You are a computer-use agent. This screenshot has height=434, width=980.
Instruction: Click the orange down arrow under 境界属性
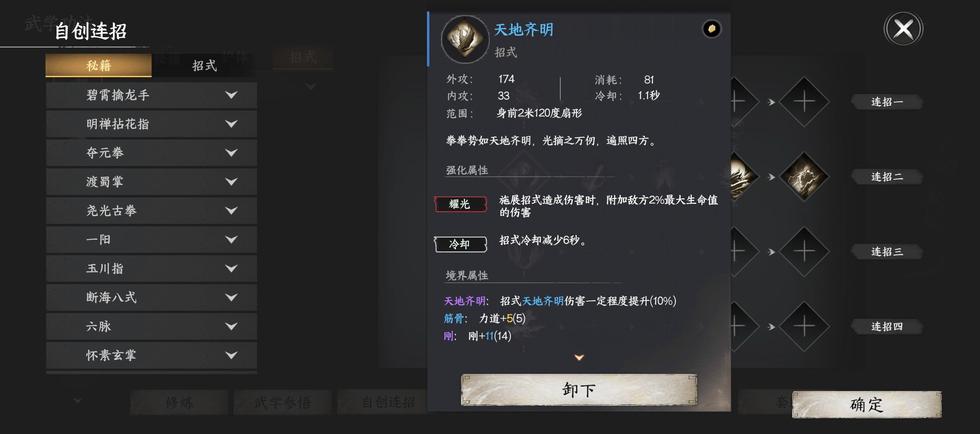point(579,357)
